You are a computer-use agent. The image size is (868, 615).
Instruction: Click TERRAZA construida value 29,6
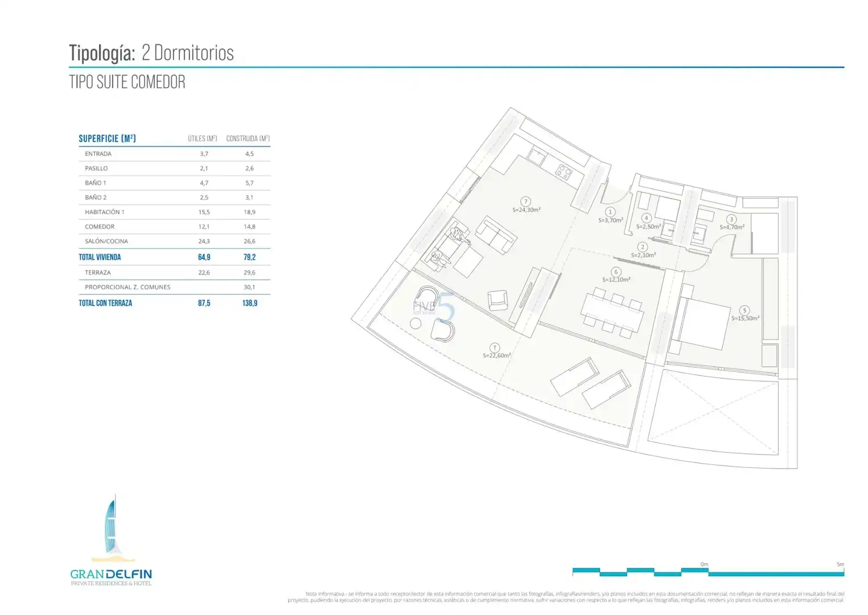pyautogui.click(x=249, y=273)
